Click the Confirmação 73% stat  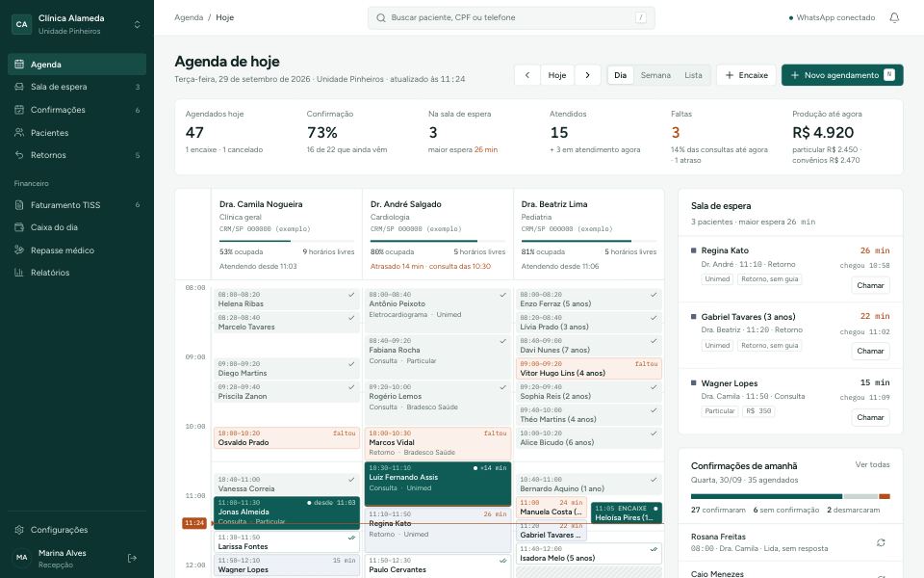321,133
